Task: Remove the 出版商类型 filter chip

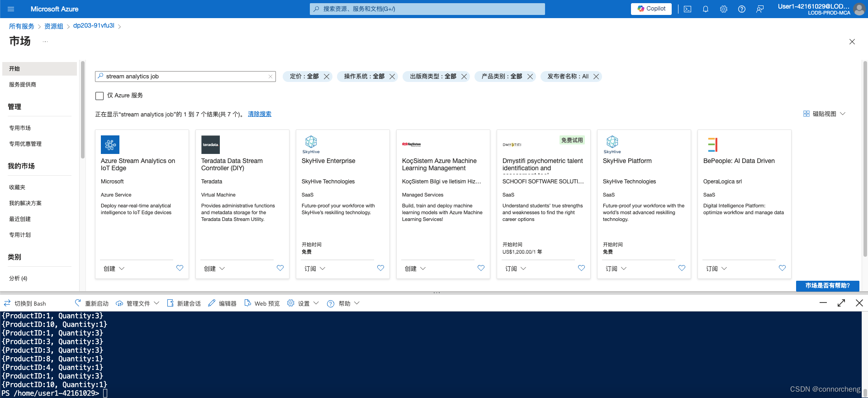Action: (x=464, y=77)
